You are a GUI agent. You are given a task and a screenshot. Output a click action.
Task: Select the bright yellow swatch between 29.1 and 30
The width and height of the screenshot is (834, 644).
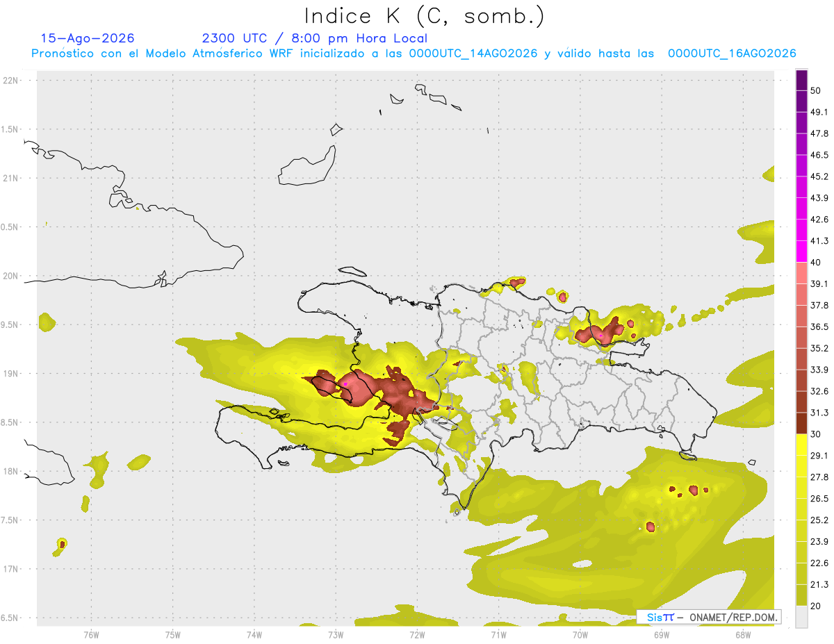[801, 445]
